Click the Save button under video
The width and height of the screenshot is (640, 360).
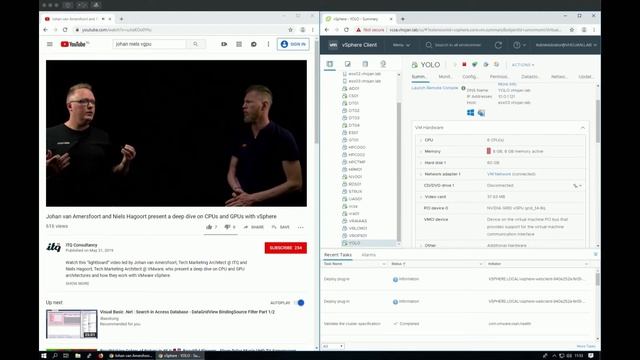[x=281, y=227]
